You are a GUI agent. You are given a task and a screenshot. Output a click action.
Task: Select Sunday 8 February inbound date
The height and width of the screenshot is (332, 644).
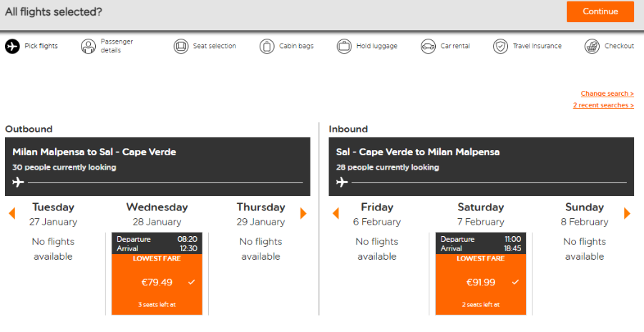point(585,214)
